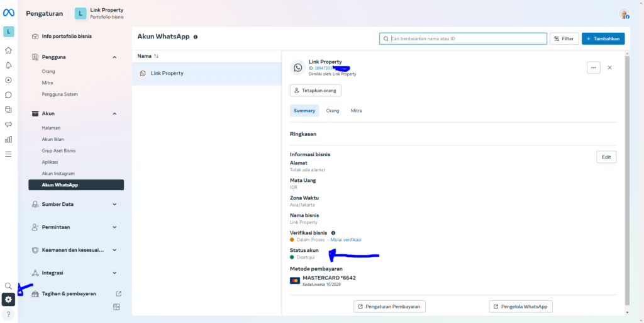Viewport: 644px width, 323px height.
Task: Focus the search by name or ID field
Action: click(x=464, y=38)
